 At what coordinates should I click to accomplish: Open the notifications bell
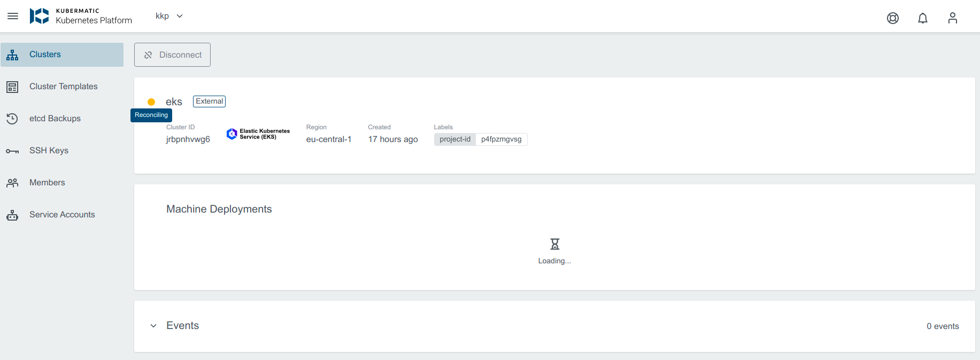click(922, 18)
